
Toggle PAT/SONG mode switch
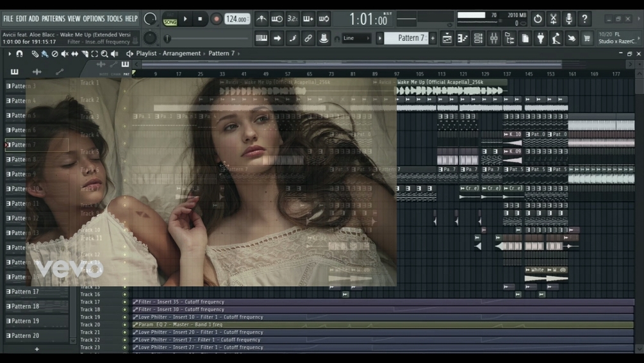click(x=170, y=19)
